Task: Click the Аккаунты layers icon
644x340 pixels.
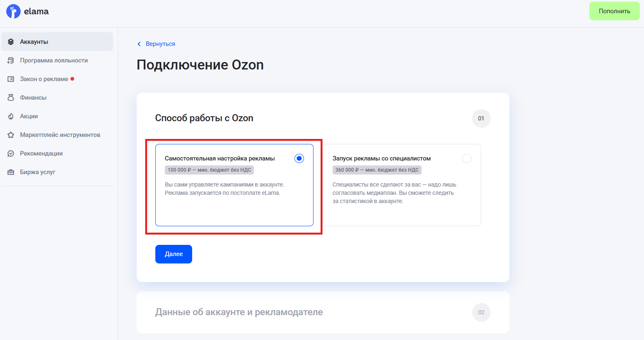Action: click(11, 42)
